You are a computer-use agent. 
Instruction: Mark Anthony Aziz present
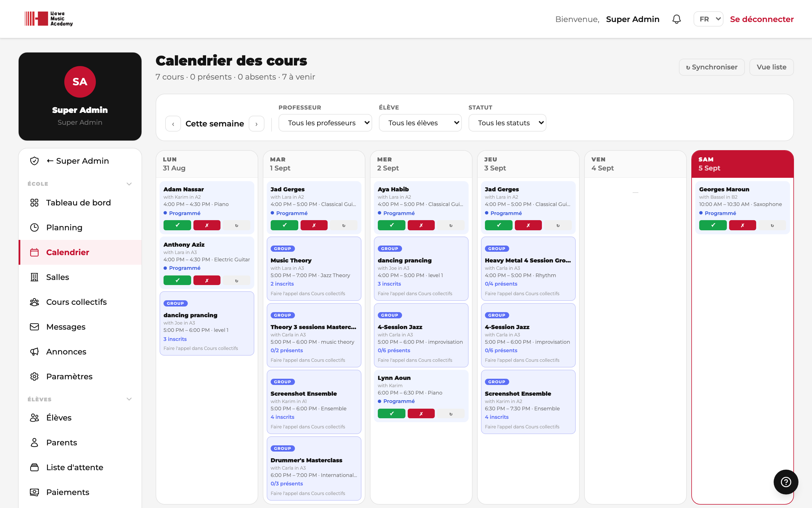click(x=177, y=280)
